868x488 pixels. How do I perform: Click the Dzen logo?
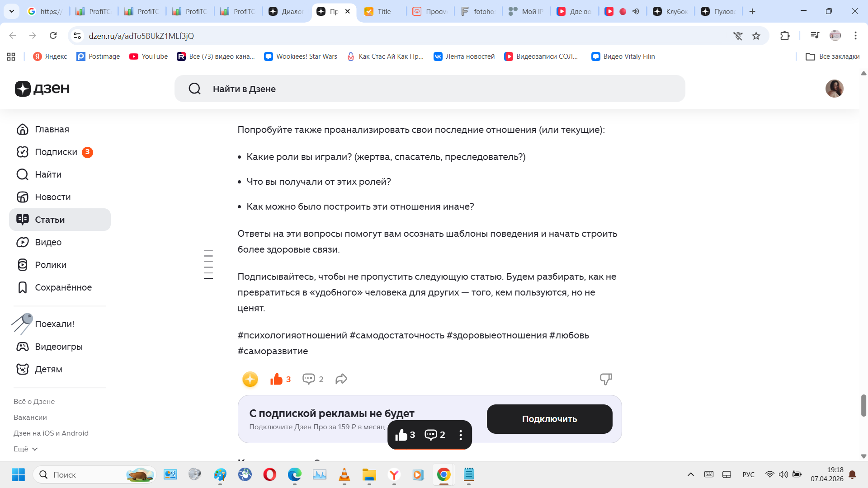pos(42,89)
